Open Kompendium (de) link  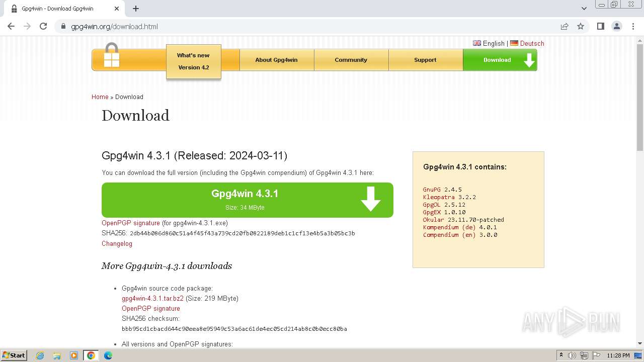[x=449, y=227]
